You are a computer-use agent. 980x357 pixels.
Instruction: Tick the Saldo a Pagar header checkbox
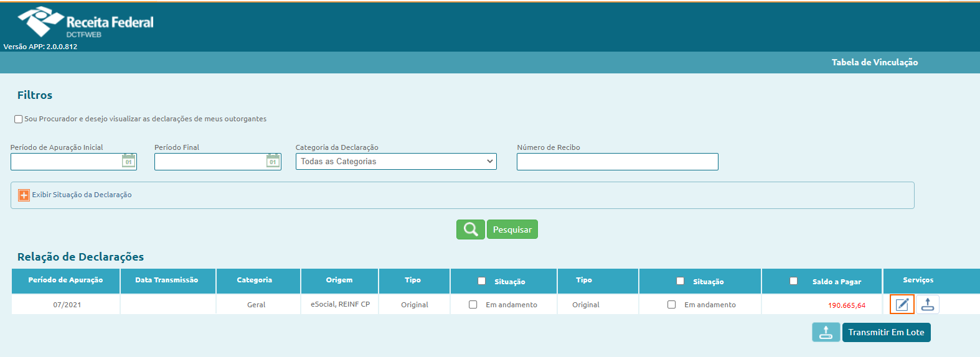point(793,281)
